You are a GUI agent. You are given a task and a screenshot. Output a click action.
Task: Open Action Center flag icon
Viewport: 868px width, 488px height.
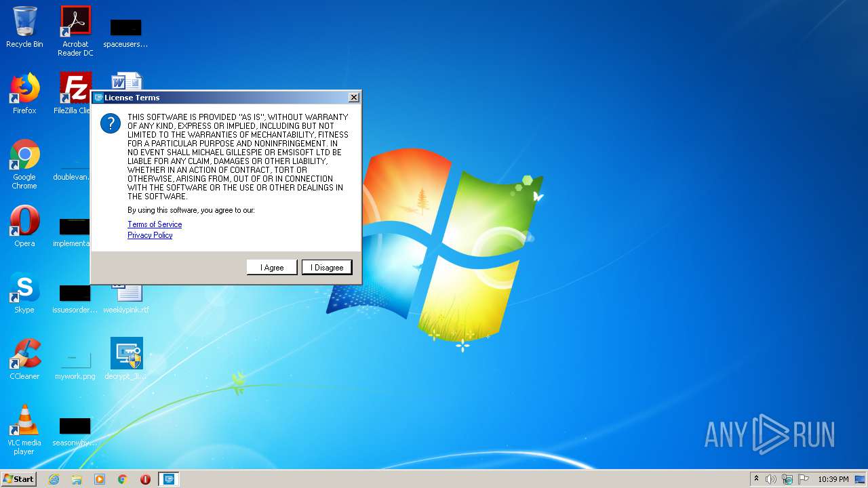[804, 479]
